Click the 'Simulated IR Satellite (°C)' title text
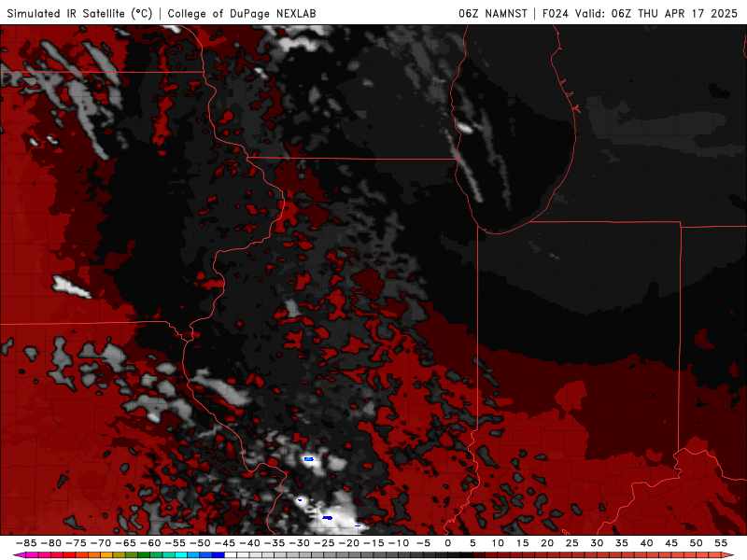Viewport: 747px width, 560px height. pos(79,13)
